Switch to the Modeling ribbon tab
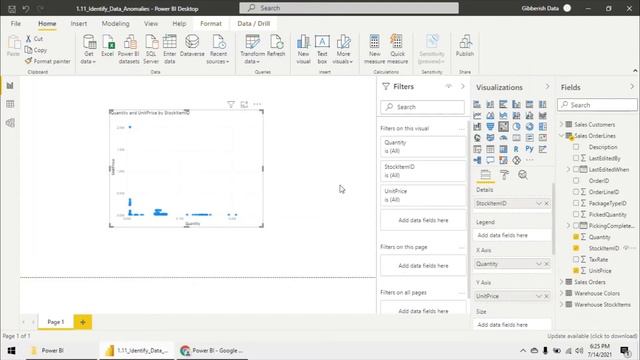This screenshot has height=360, width=640. (x=116, y=24)
